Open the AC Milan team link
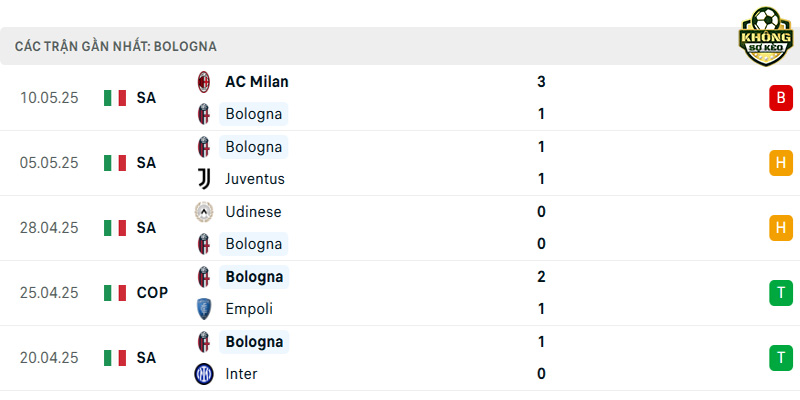Image resolution: width=800 pixels, height=400 pixels. tap(257, 82)
